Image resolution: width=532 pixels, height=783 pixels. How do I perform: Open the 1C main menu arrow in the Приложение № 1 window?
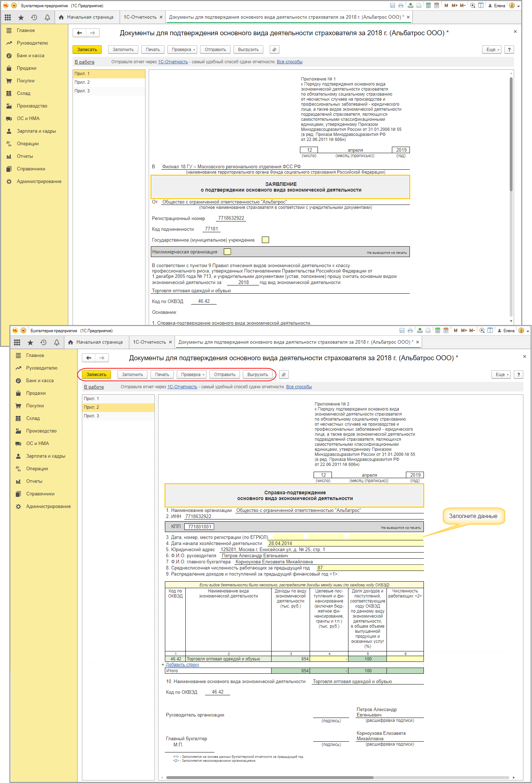[14, 5]
